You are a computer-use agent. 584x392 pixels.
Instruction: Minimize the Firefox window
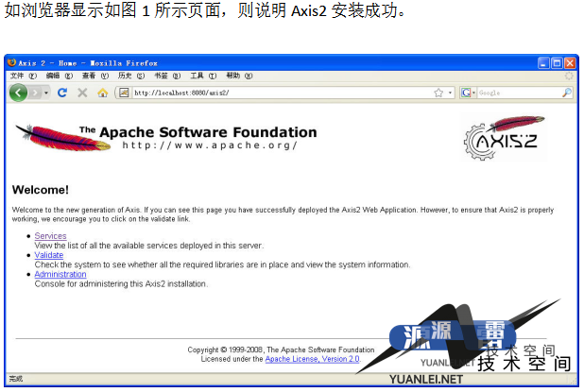(543, 63)
